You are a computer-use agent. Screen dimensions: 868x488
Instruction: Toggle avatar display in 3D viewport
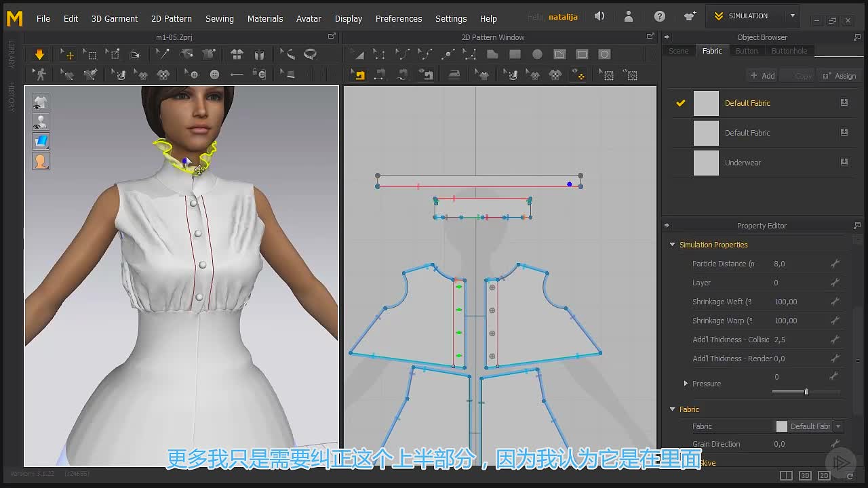pyautogui.click(x=41, y=122)
